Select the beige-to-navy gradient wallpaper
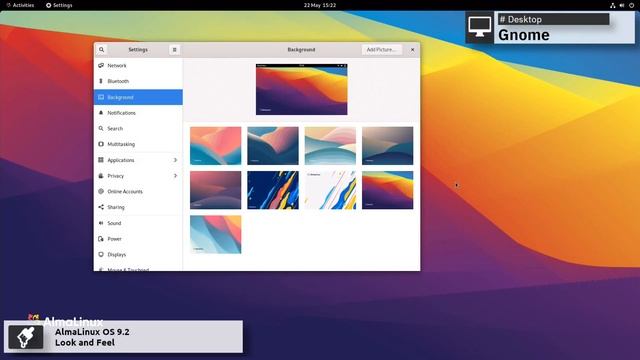This screenshot has width=640, height=360. pos(387,146)
